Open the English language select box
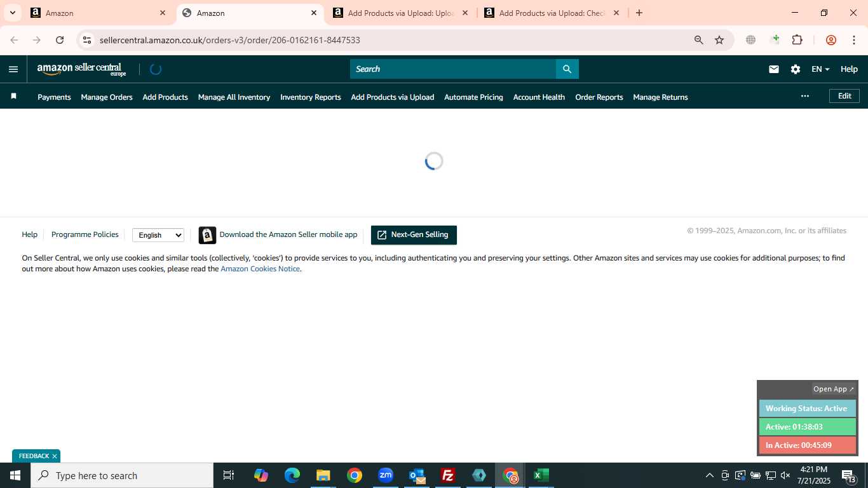868x488 pixels. click(158, 235)
